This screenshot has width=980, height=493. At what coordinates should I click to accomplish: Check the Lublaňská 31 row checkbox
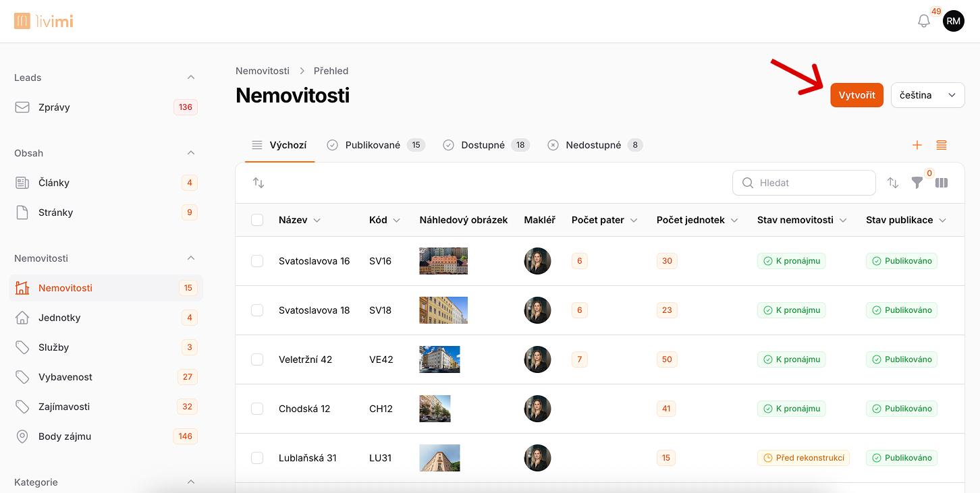(x=257, y=458)
